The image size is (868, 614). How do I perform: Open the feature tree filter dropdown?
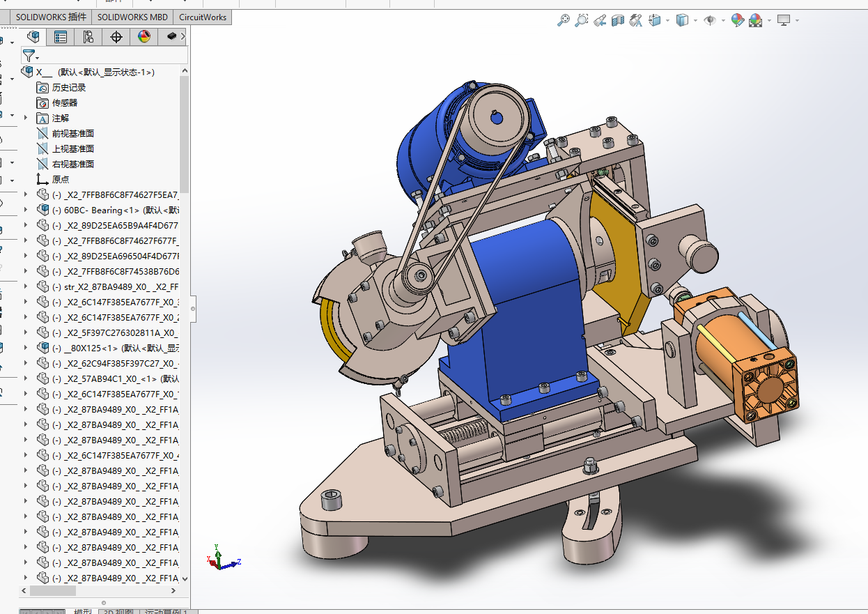[31, 56]
